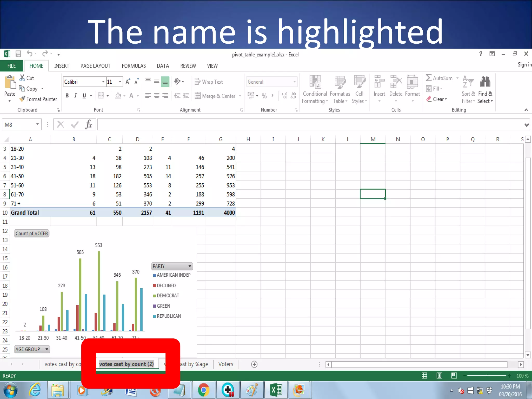Switch to the PAGE LAYOUT tab
The width and height of the screenshot is (532, 399).
[x=95, y=66]
